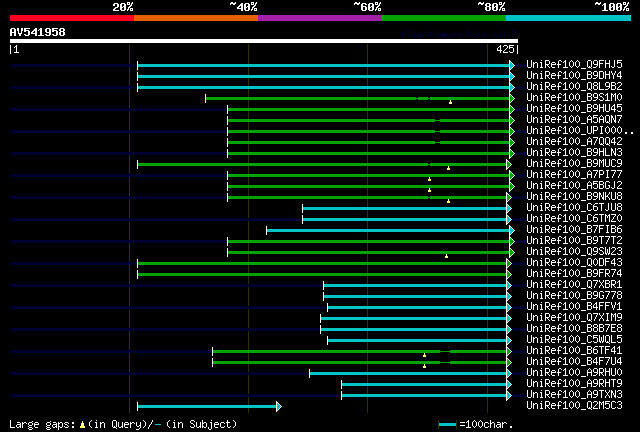Viewport: 640px width, 432px height.
Task: Select hit label UniRef100_B6TF41
Action: click(x=574, y=351)
